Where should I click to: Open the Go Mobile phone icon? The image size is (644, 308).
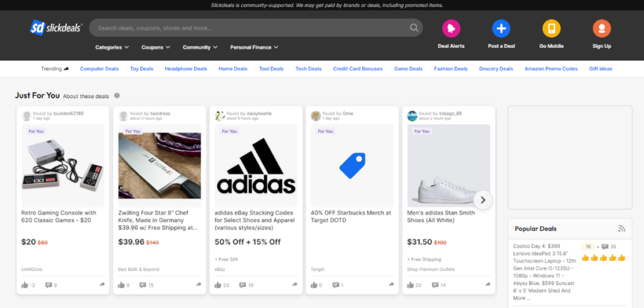(x=551, y=28)
